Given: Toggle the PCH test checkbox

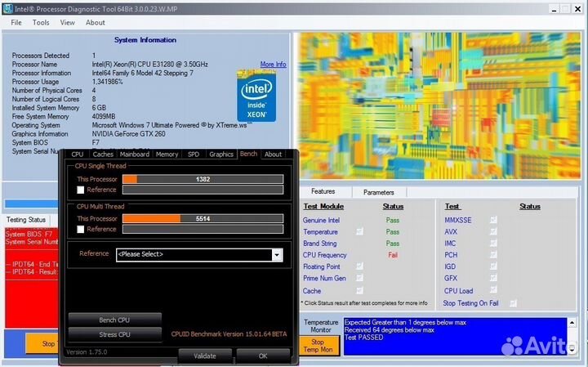Looking at the screenshot, I should (x=493, y=255).
